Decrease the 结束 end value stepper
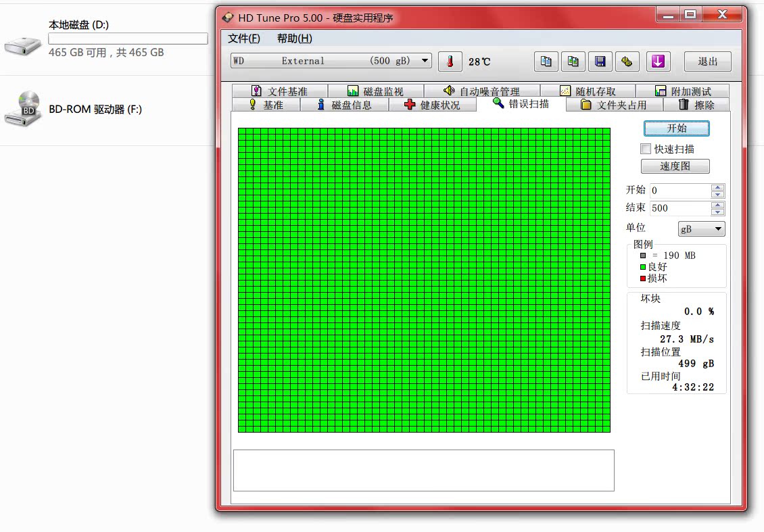Viewport: 764px width, 532px height. [718, 212]
